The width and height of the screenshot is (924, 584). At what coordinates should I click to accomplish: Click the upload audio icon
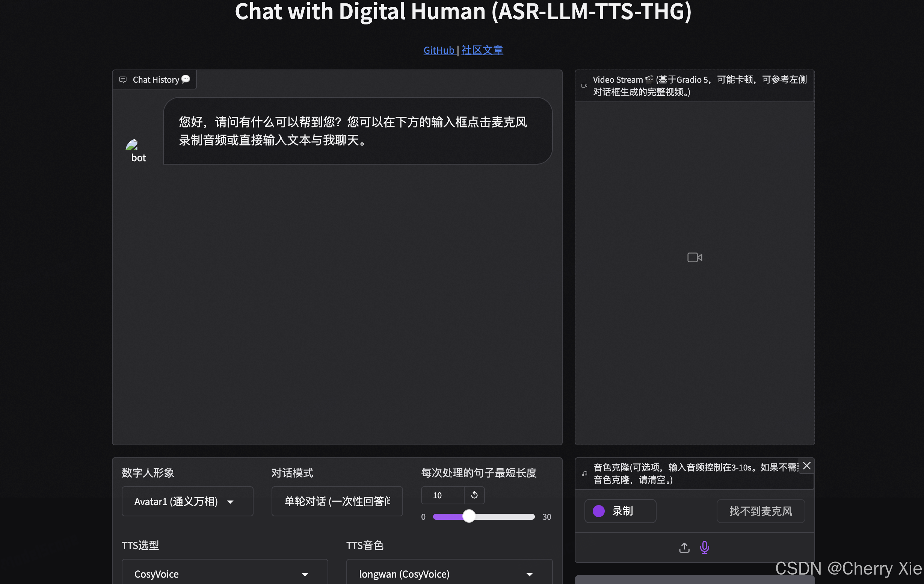pyautogui.click(x=684, y=547)
